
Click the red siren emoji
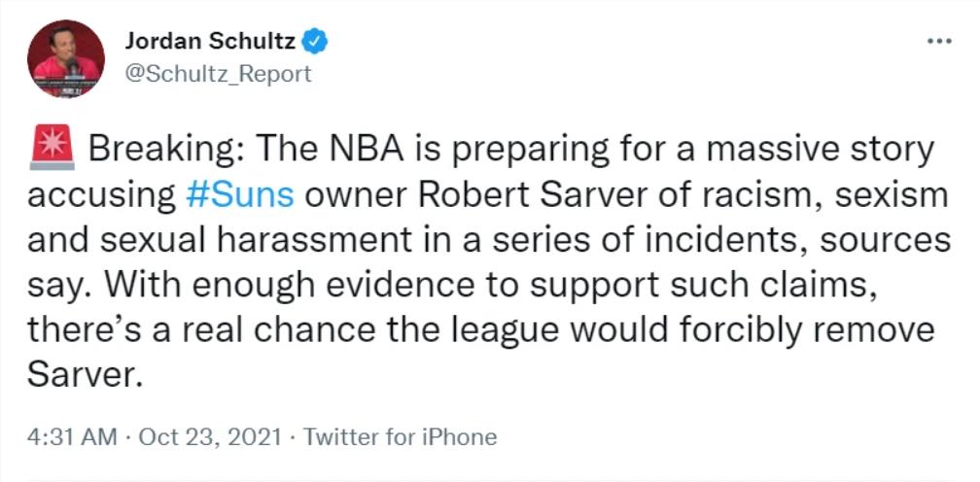pos(51,150)
